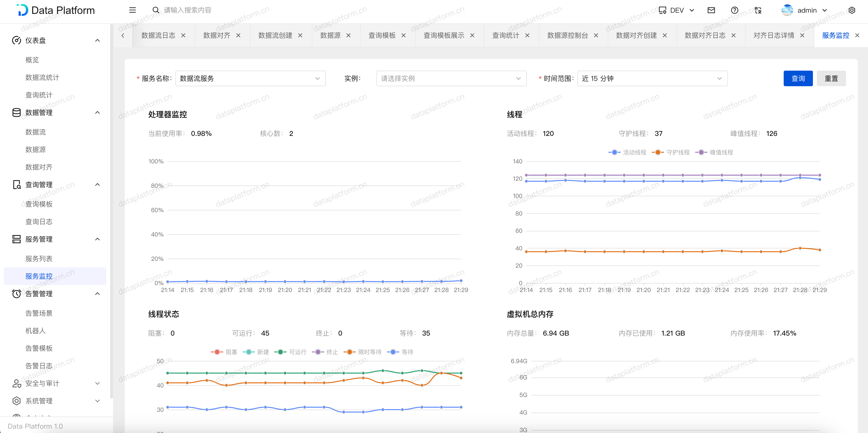Screen dimensions: 868x433
Task: Open the mail messages icon
Action: tap(711, 10)
